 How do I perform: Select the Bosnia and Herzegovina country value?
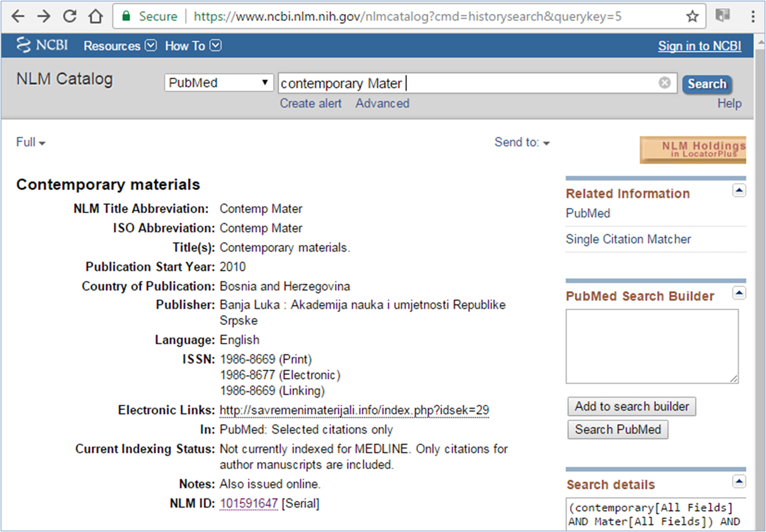(284, 287)
